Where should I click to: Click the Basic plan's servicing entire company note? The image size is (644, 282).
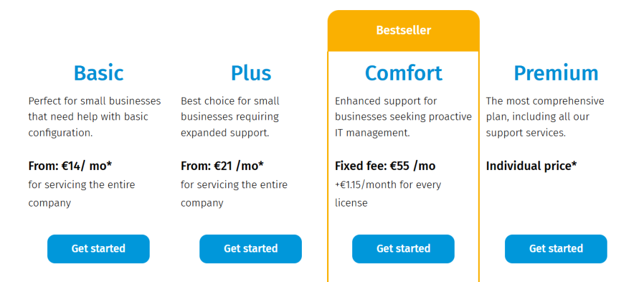81,194
